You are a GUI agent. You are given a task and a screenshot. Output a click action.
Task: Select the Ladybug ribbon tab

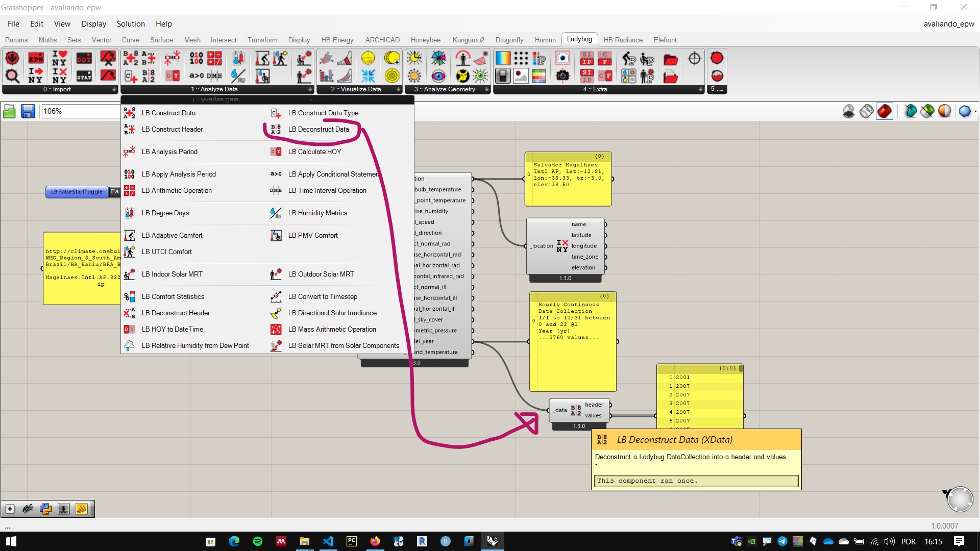pyautogui.click(x=579, y=39)
